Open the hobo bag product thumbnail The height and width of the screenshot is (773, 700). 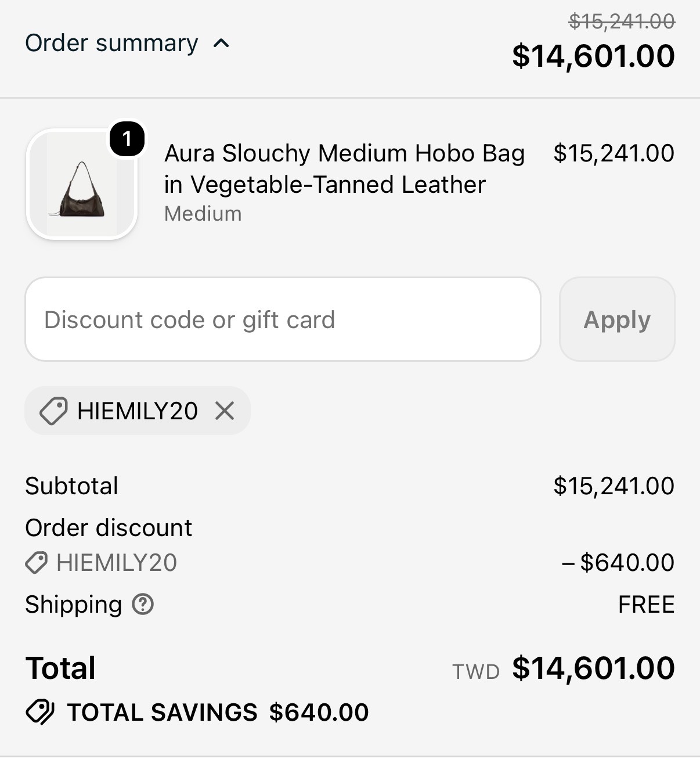click(x=82, y=184)
